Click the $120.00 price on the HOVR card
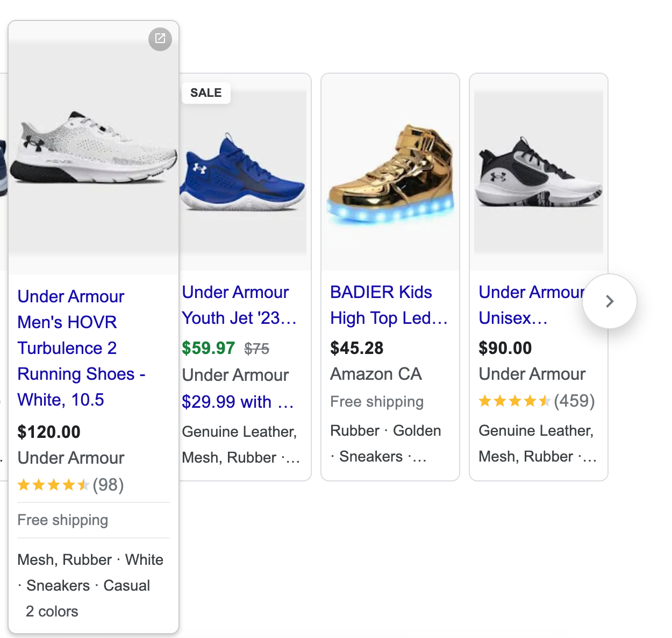 49,431
